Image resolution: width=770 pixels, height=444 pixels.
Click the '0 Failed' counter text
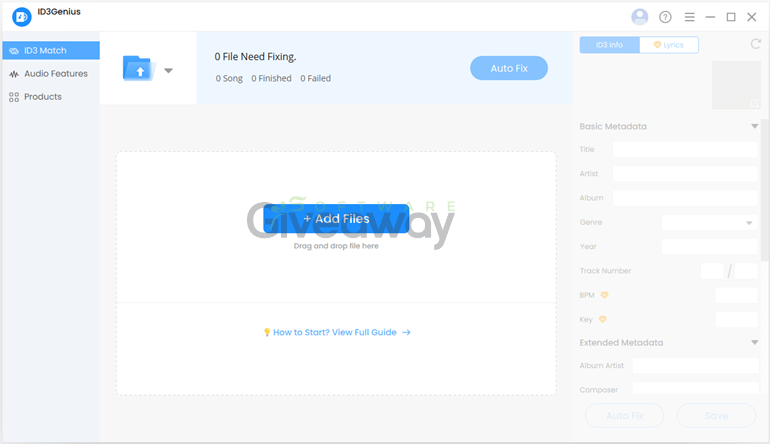click(x=316, y=79)
